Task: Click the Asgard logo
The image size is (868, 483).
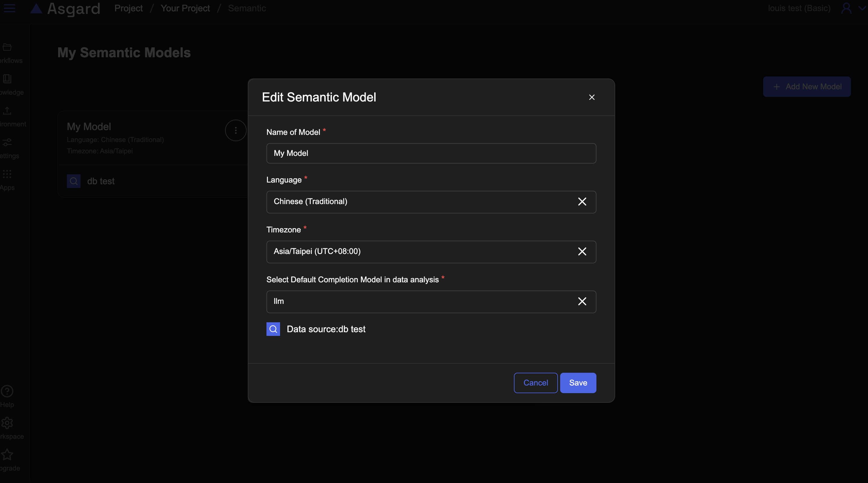Action: [65, 9]
